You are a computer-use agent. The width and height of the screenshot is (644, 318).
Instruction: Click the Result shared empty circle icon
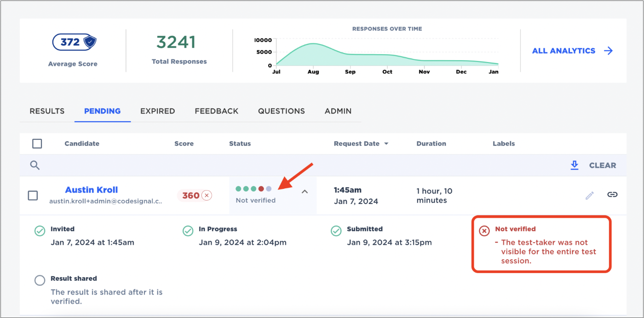click(40, 280)
